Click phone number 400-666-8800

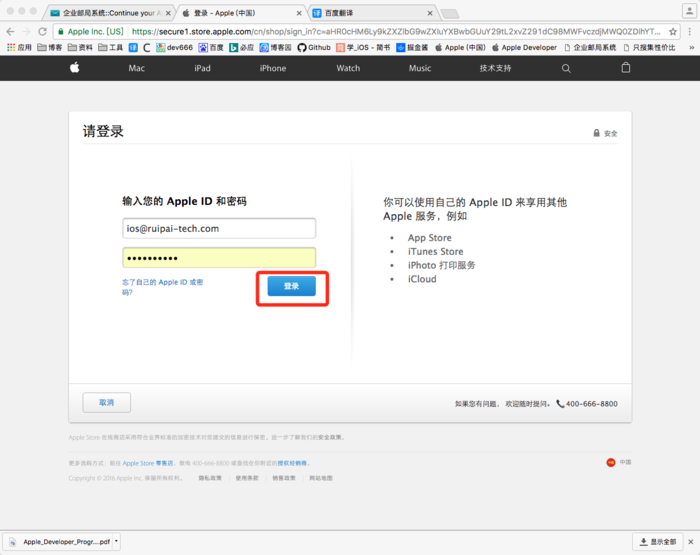coord(592,404)
